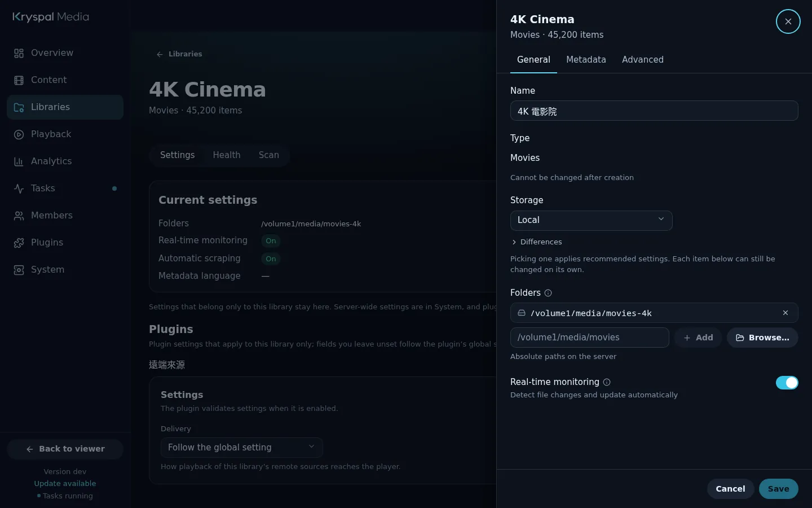Click the System server icon
The width and height of the screenshot is (812, 508).
pyautogui.click(x=19, y=270)
